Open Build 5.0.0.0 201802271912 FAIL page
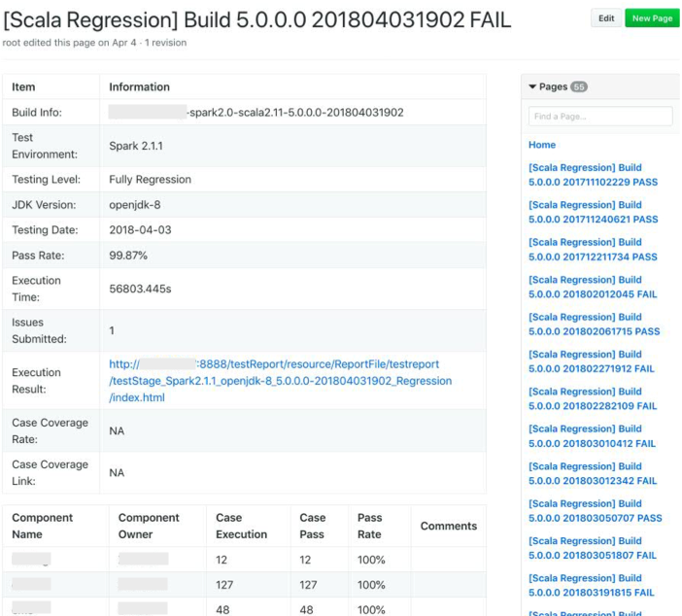Viewport: 682px width, 616px height. pyautogui.click(x=592, y=361)
